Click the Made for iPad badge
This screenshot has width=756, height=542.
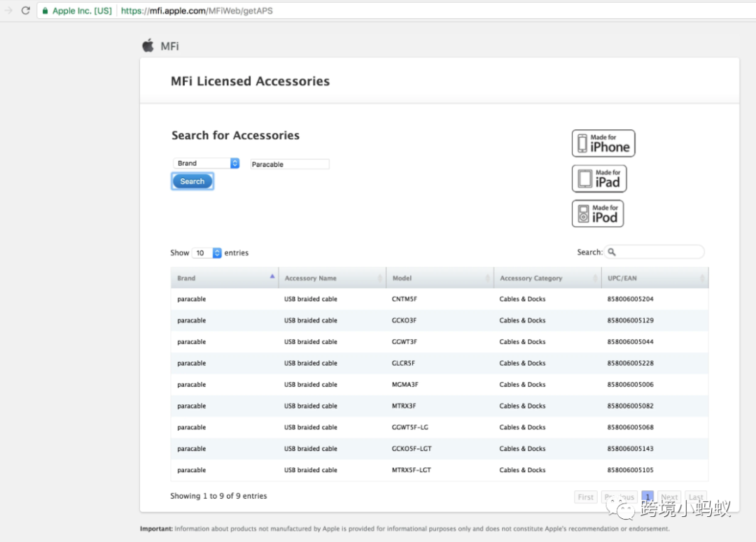599,178
